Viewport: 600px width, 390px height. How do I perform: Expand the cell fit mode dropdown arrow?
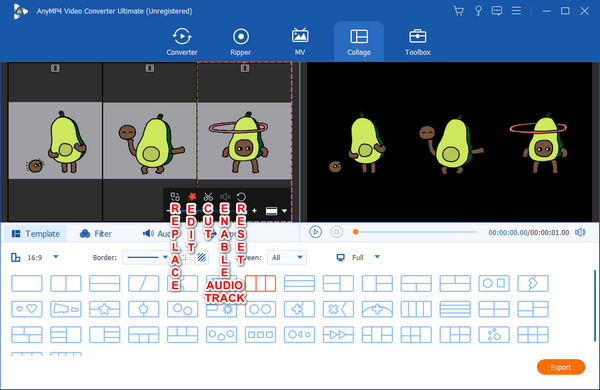click(284, 211)
